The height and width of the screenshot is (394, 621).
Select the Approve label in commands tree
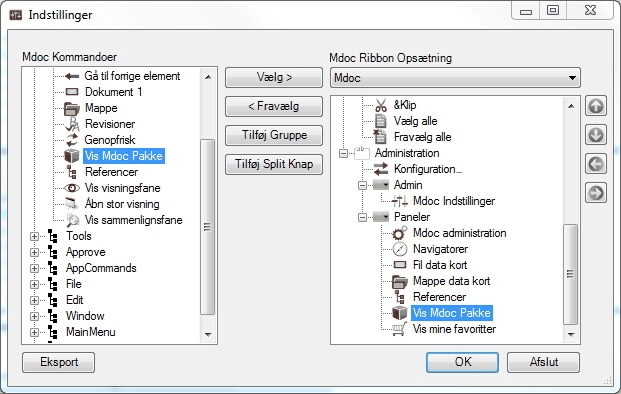[86, 252]
